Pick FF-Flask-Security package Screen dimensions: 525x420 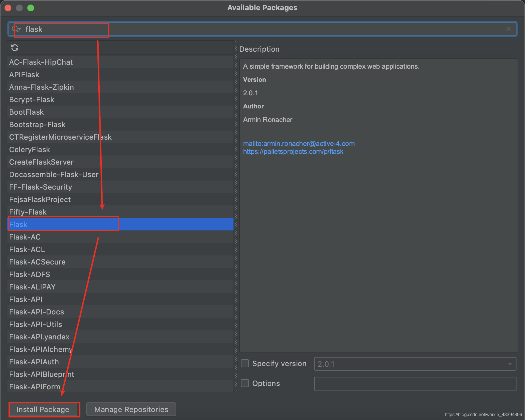(120, 187)
